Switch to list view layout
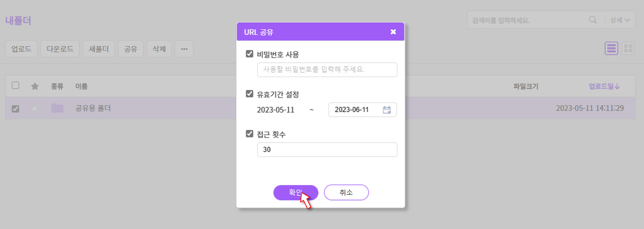Screen dimensions: 644x229 [611, 49]
